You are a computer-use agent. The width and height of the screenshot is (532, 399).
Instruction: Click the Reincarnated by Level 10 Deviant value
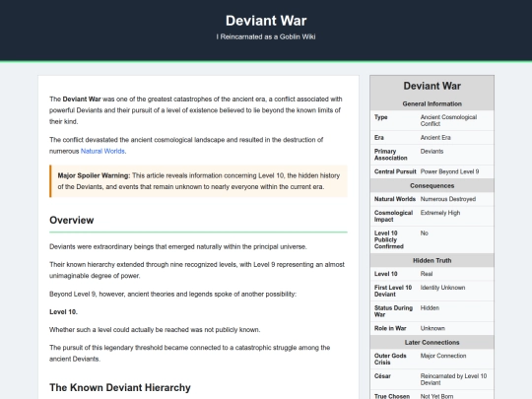453,379
